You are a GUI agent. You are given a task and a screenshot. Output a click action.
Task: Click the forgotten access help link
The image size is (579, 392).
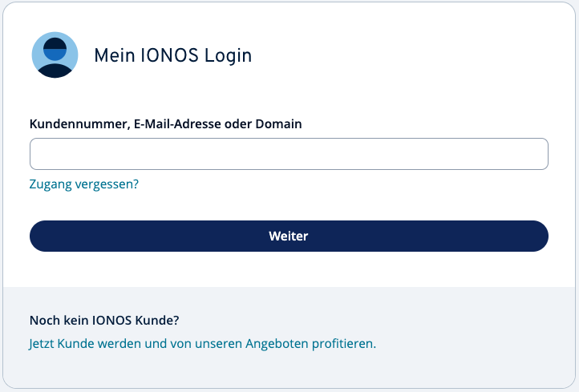(x=84, y=184)
